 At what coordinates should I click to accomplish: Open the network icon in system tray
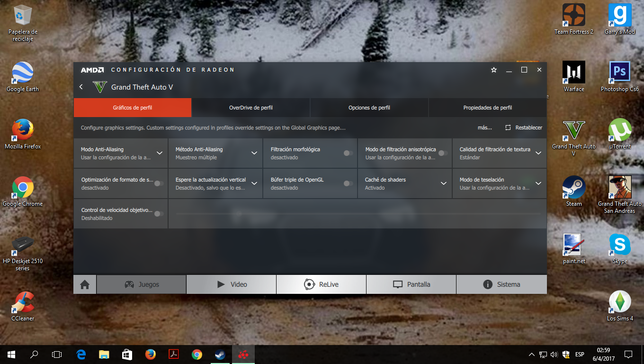point(543,354)
